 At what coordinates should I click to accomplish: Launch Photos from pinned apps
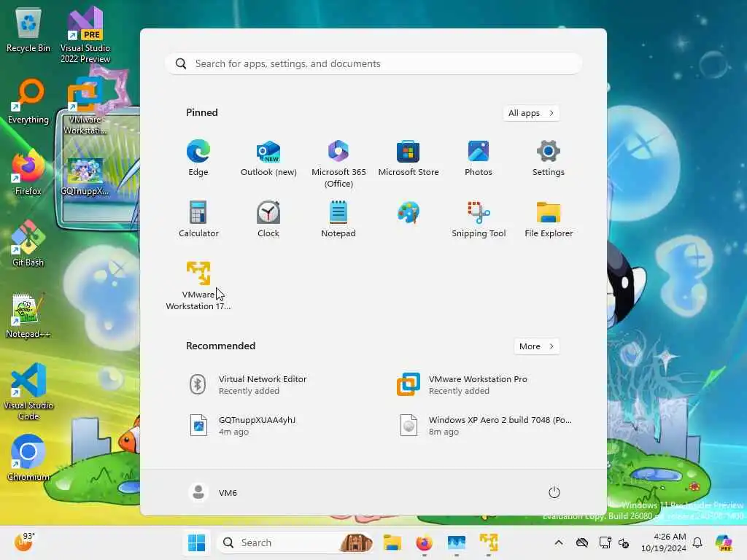(x=479, y=158)
